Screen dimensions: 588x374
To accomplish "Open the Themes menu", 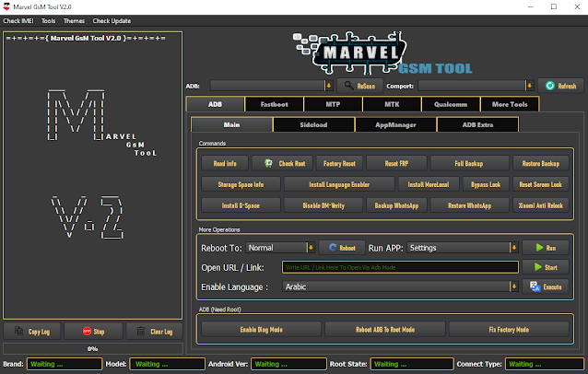I will click(x=74, y=21).
